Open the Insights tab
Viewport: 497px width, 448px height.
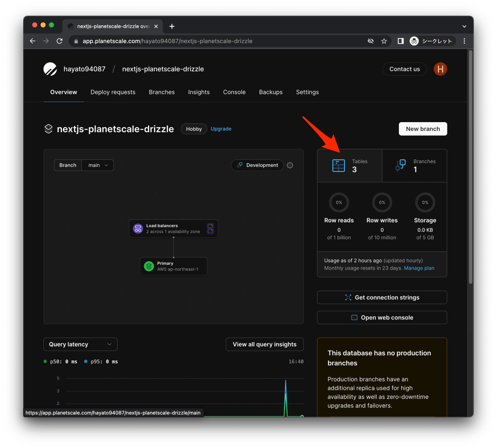[199, 92]
